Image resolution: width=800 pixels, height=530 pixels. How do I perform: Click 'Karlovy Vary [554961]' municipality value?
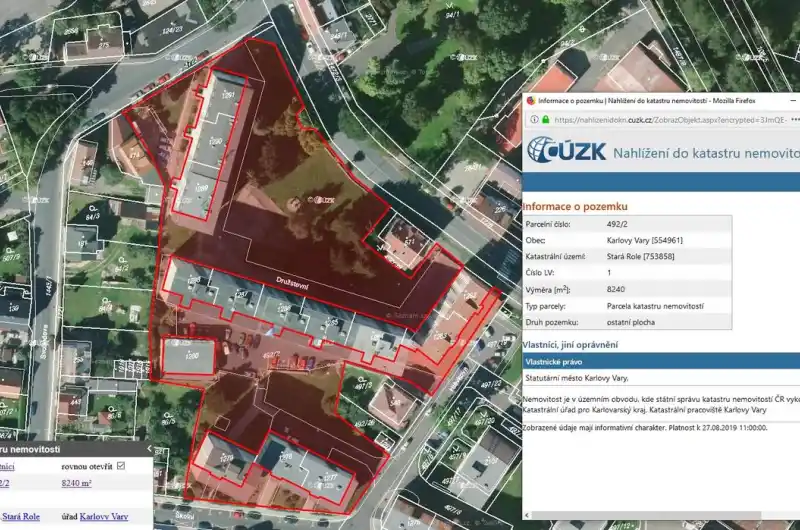point(644,240)
